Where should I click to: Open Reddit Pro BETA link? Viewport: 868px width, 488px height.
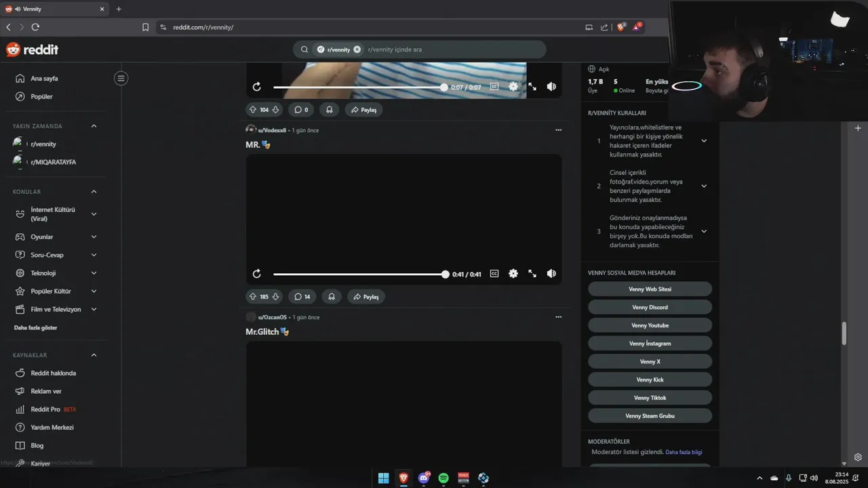pyautogui.click(x=54, y=409)
